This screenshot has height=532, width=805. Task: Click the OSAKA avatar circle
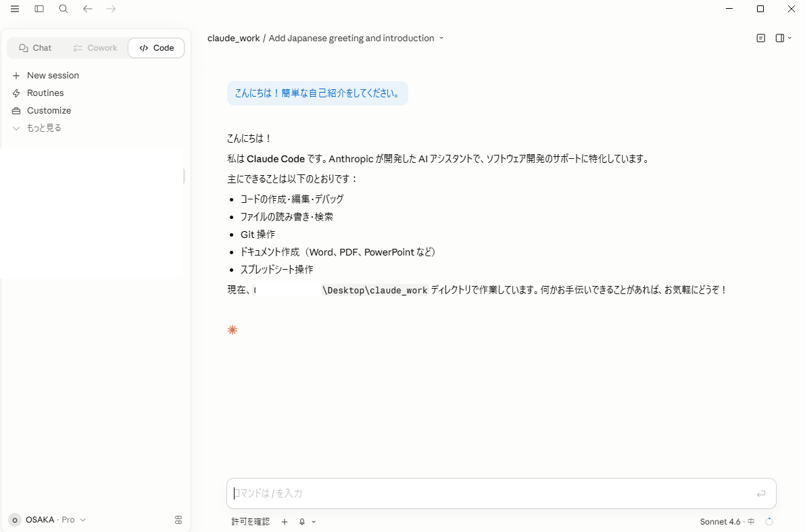pos(15,521)
